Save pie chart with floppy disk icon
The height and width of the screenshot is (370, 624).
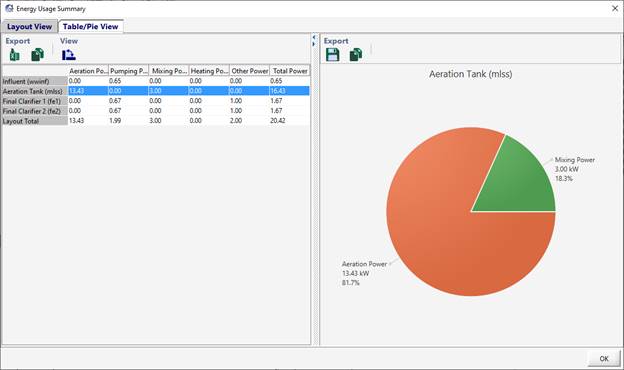click(332, 55)
